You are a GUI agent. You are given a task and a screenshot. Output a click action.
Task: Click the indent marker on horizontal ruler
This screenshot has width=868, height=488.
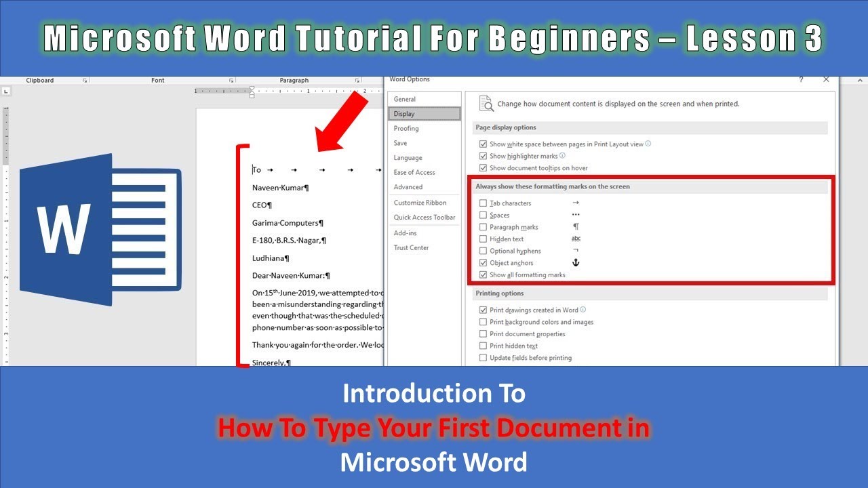point(252,91)
